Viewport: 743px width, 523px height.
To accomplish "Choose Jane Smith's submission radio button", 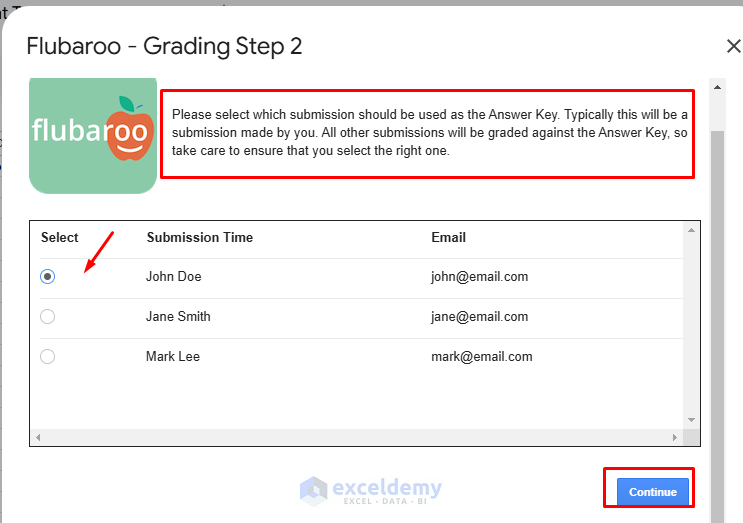I will pos(48,317).
